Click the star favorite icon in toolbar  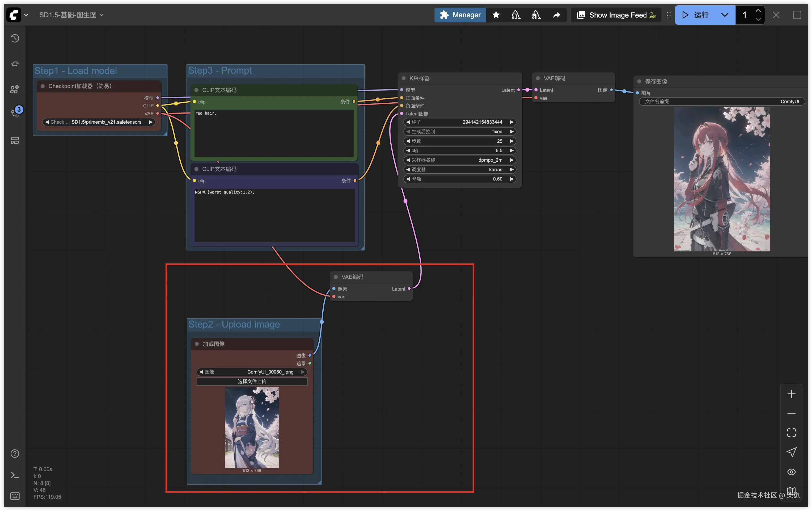pos(496,15)
